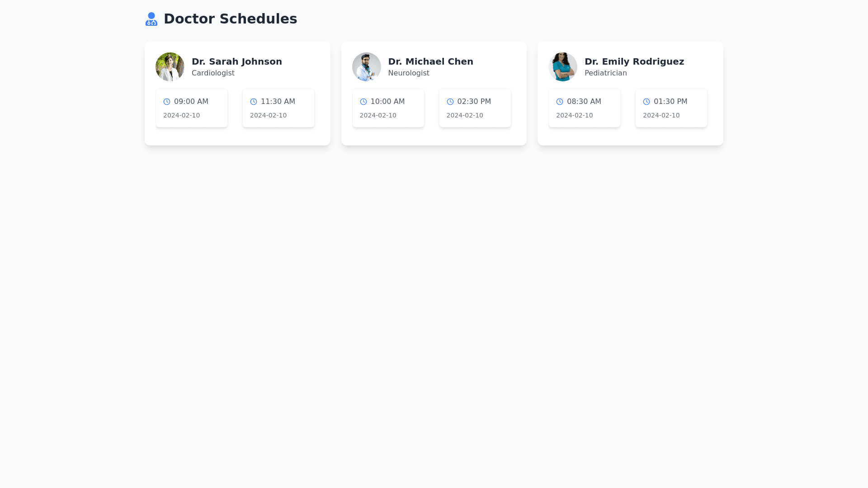Click the Dr. Emily Rodriguez name
This screenshot has width=868, height=488.
click(634, 61)
